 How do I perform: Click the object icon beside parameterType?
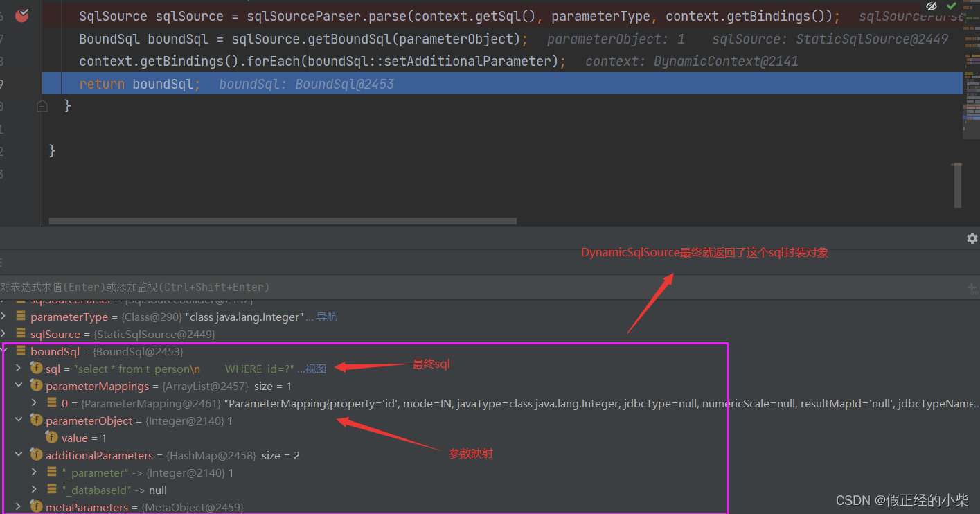(20, 317)
